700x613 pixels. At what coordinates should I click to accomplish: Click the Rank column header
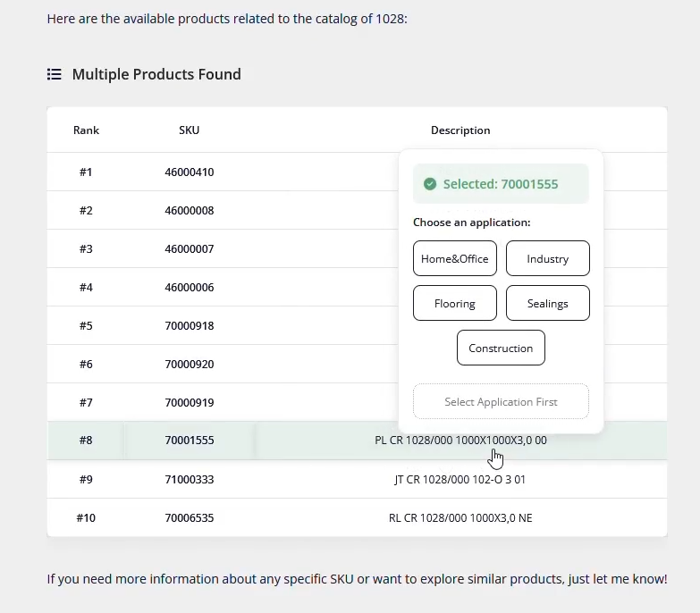coord(86,130)
